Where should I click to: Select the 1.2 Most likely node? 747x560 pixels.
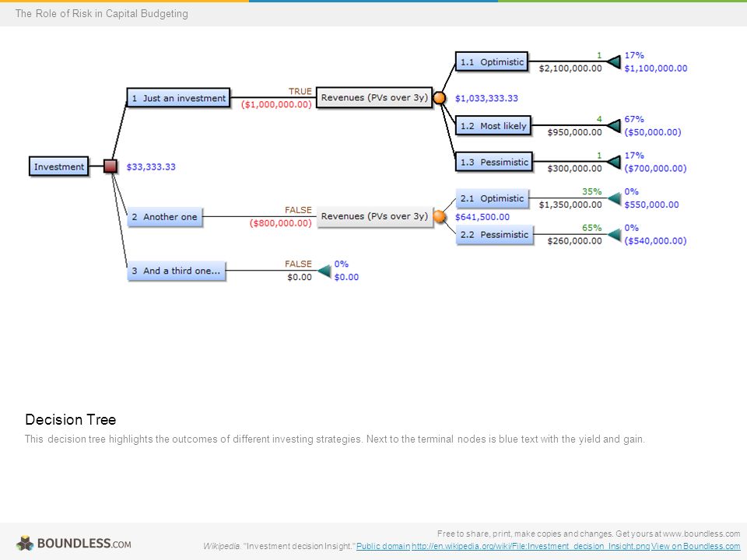point(493,126)
